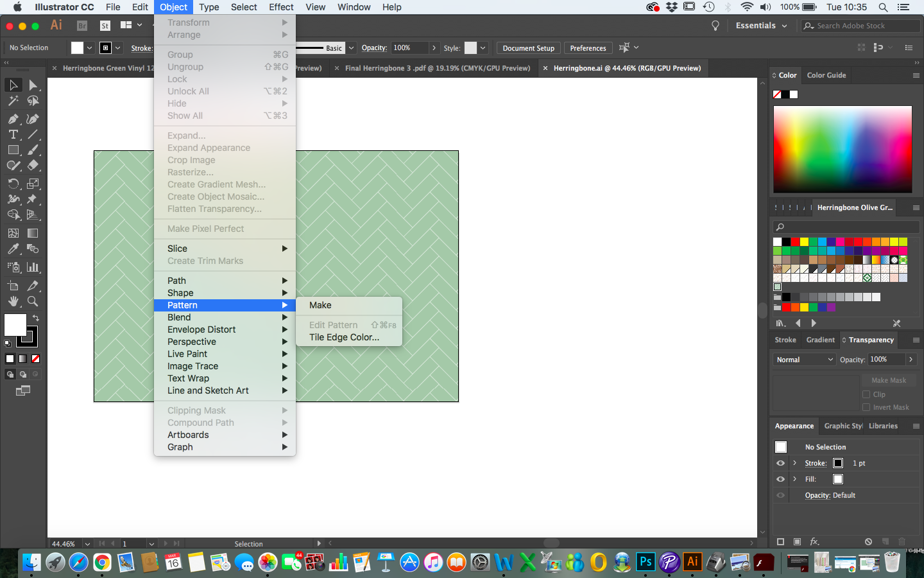
Task: Select the Hand tool
Action: coord(12,301)
